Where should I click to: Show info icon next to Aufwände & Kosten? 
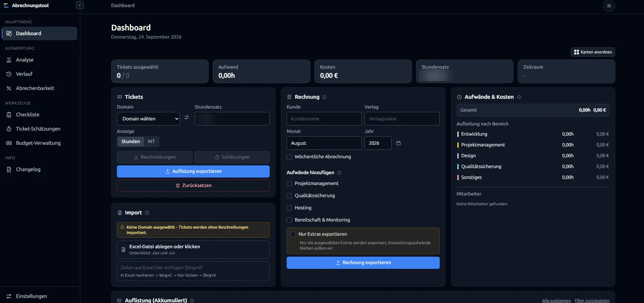click(x=519, y=97)
